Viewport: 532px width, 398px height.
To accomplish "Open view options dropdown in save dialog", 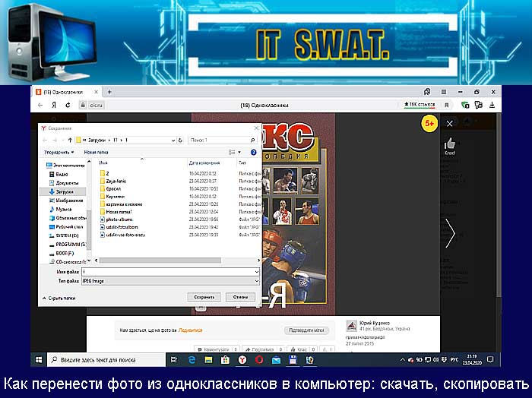I will pos(239,152).
